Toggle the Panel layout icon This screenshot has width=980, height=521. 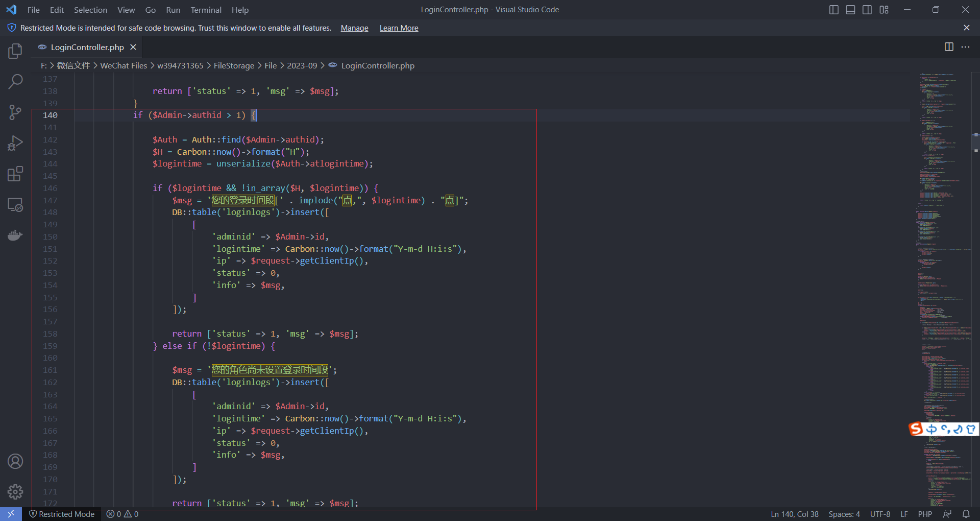point(850,10)
